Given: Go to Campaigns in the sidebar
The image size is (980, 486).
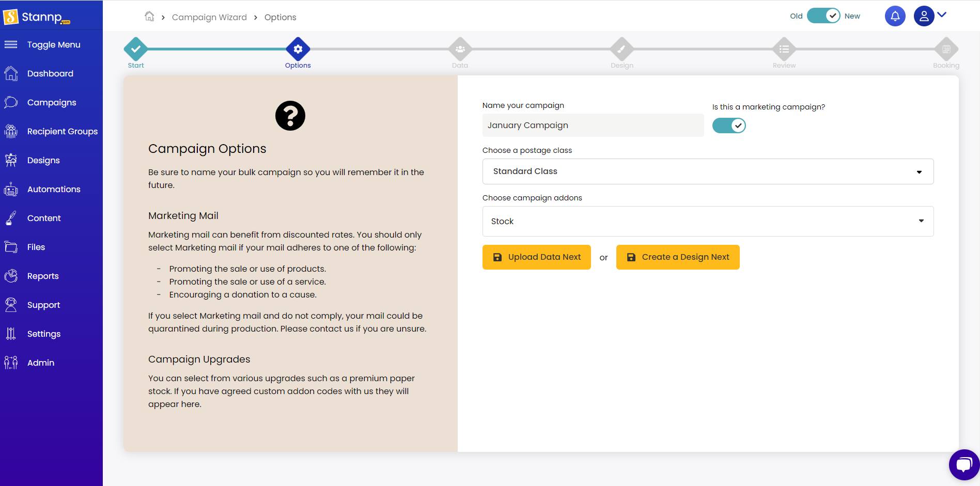Looking at the screenshot, I should point(52,102).
